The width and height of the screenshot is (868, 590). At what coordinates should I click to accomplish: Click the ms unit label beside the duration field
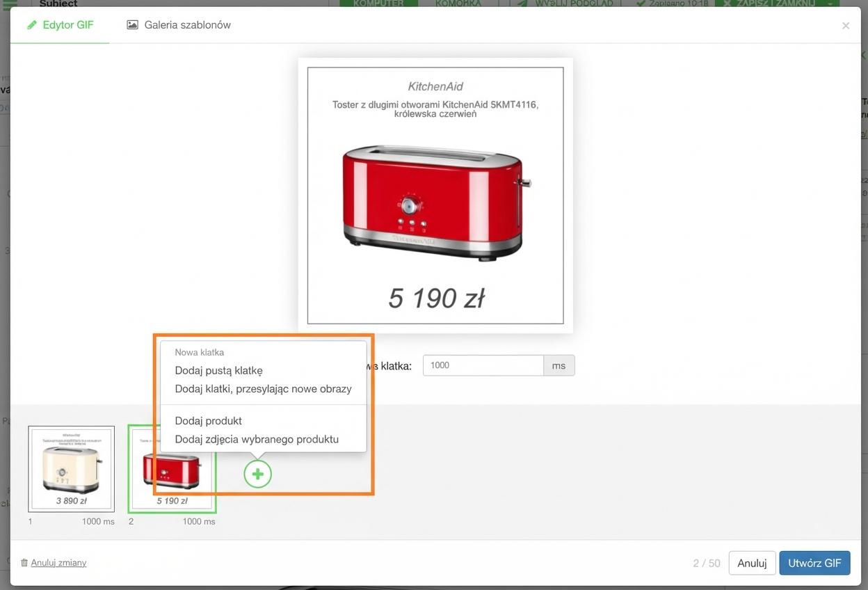(559, 365)
